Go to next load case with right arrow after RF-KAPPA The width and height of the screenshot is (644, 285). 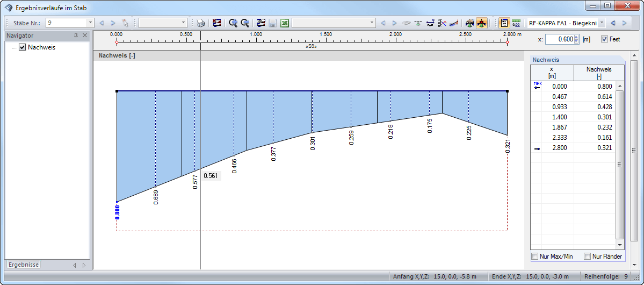624,23
